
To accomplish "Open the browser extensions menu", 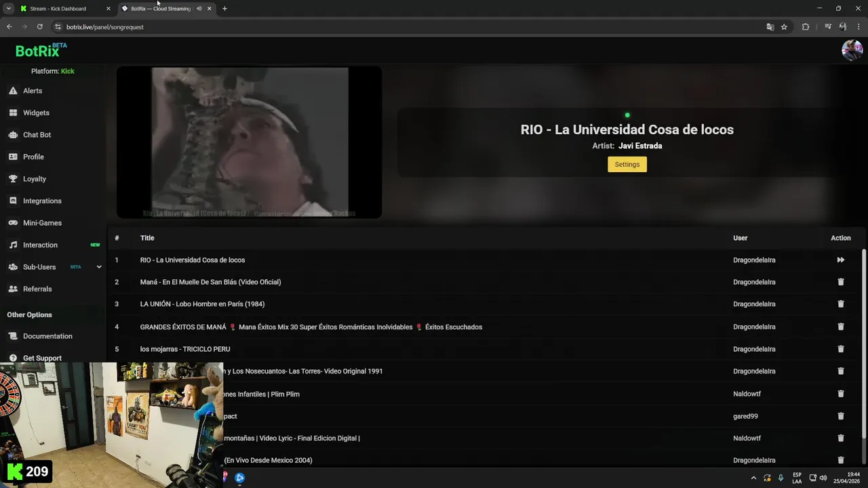I will pos(806,27).
